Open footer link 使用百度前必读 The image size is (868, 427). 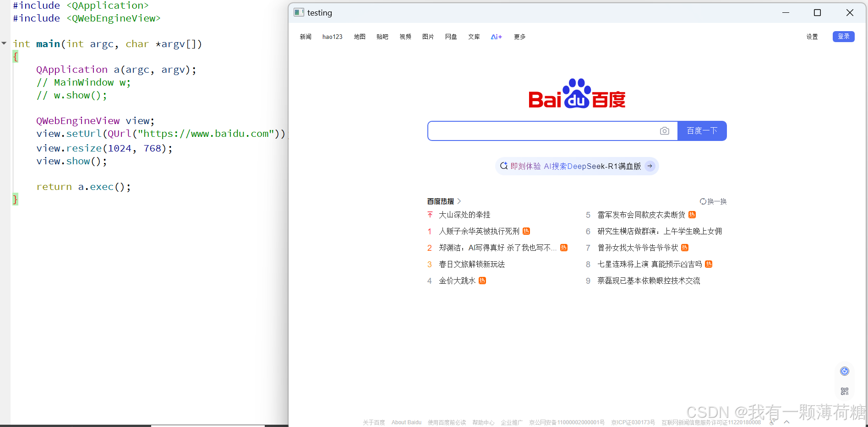pos(447,422)
